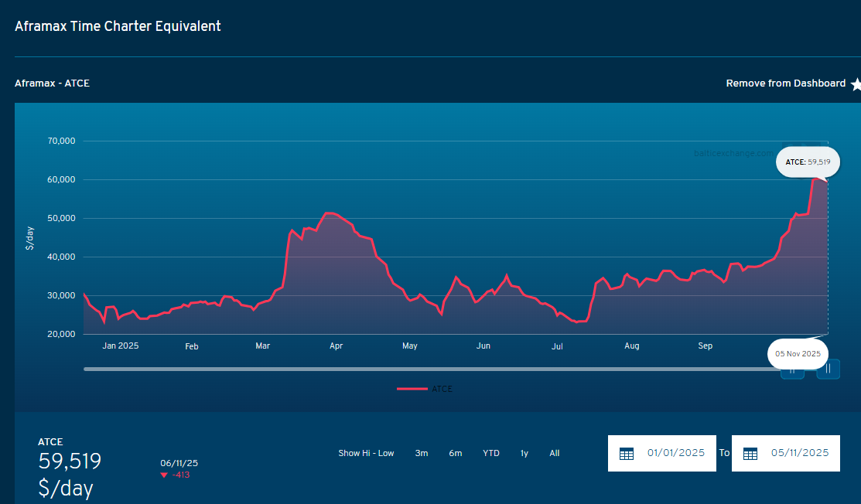
Task: Click the April peak on the ATCE line
Action: [329, 213]
